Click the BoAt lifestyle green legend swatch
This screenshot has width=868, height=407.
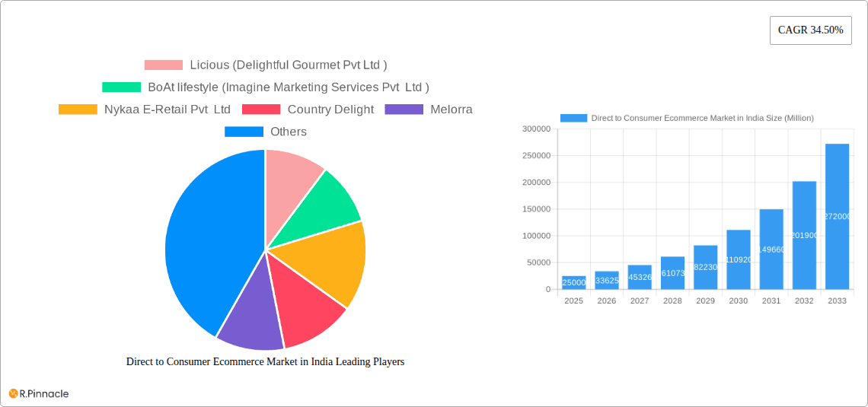click(x=121, y=87)
